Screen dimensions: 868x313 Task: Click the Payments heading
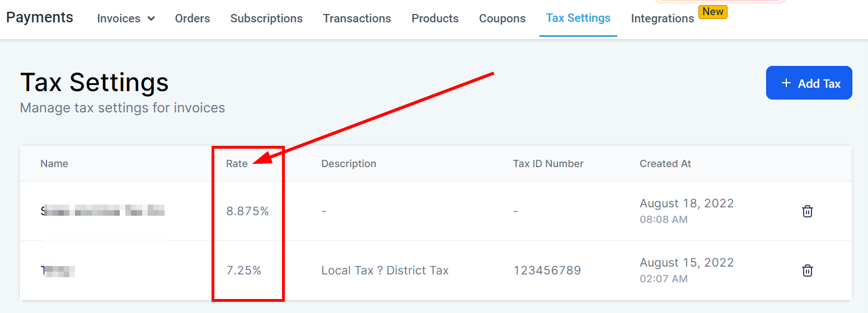pyautogui.click(x=40, y=17)
